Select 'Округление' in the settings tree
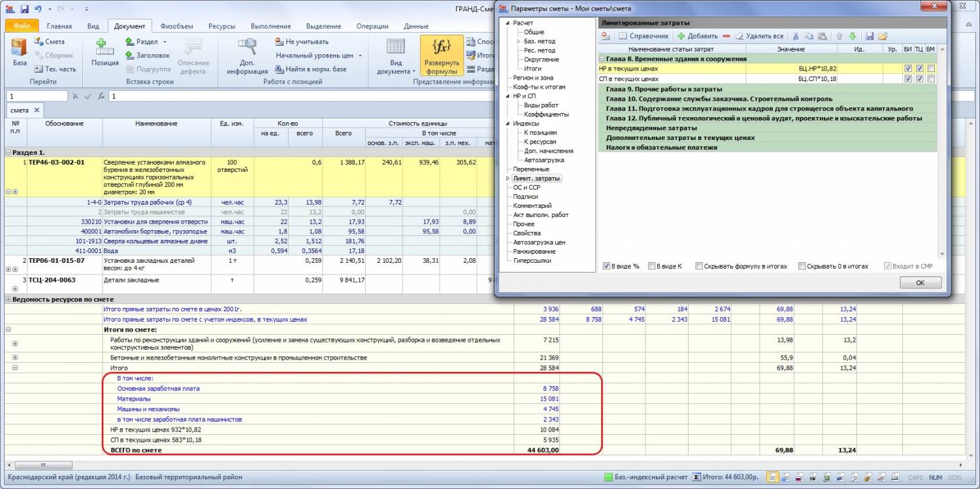Viewport: 980px width, 489px height. click(541, 59)
